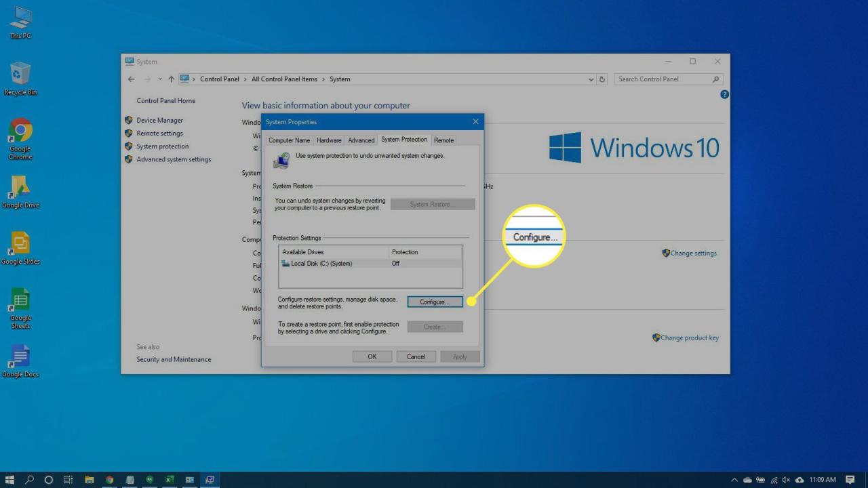Open System protection link in sidebar
The image size is (868, 488).
(163, 146)
